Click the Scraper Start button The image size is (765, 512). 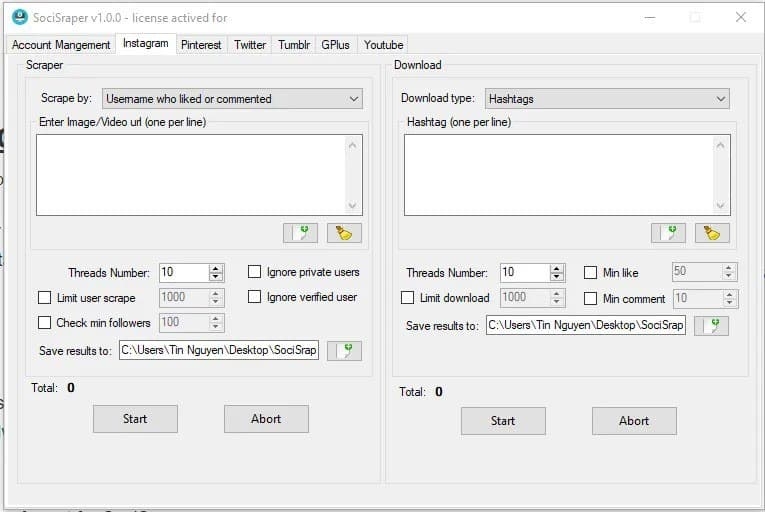[x=135, y=419]
